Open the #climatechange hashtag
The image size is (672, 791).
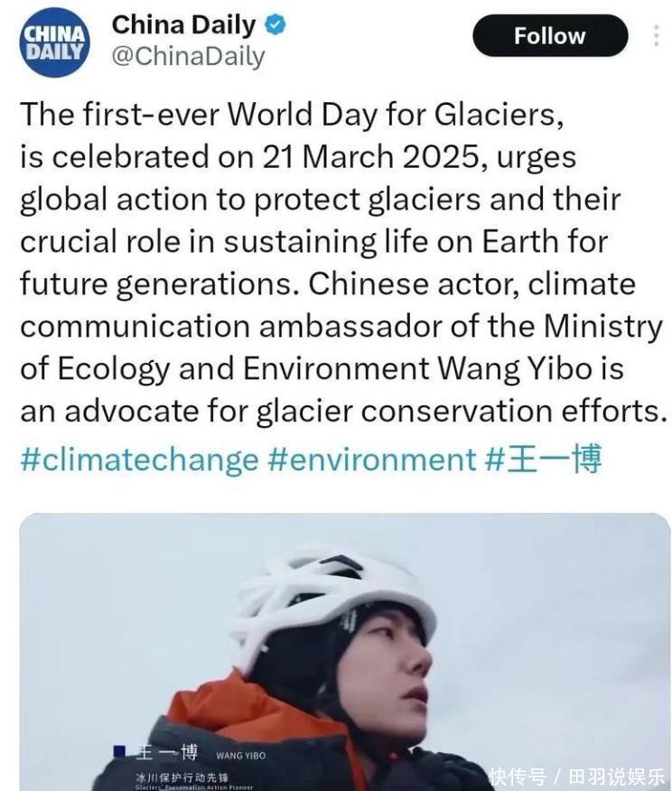(x=139, y=460)
